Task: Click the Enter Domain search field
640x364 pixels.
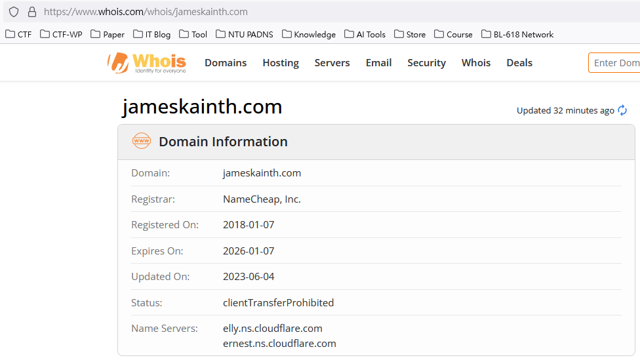Action: click(614, 63)
